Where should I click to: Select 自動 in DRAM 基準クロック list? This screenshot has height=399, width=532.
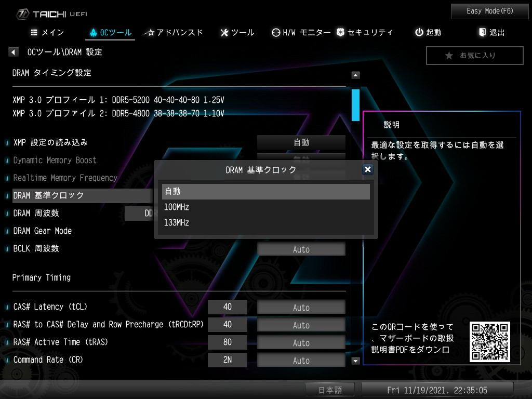(265, 191)
